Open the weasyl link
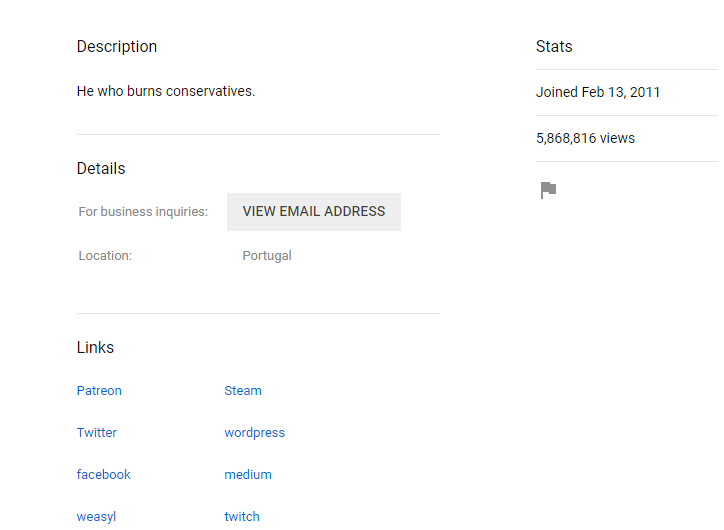Image resolution: width=724 pixels, height=530 pixels. pos(96,517)
